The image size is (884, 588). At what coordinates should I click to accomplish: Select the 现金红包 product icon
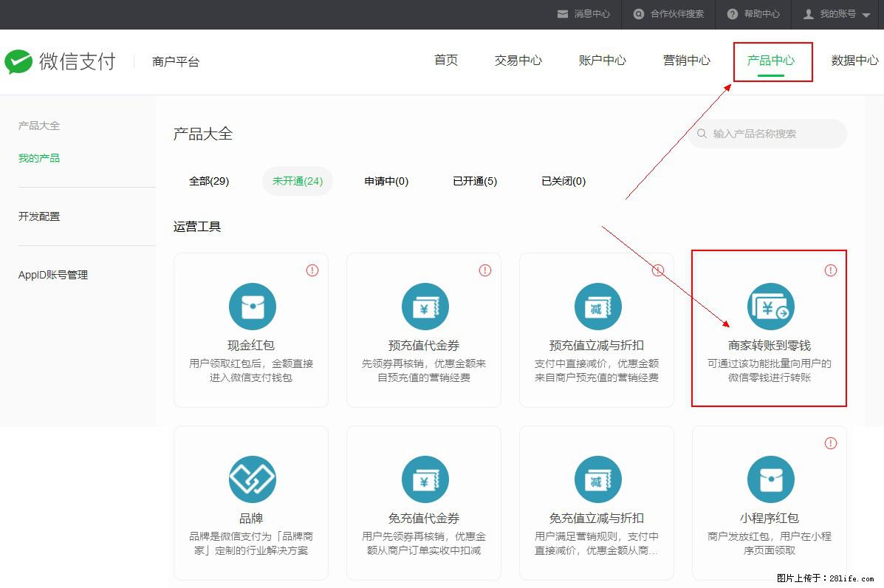252,306
